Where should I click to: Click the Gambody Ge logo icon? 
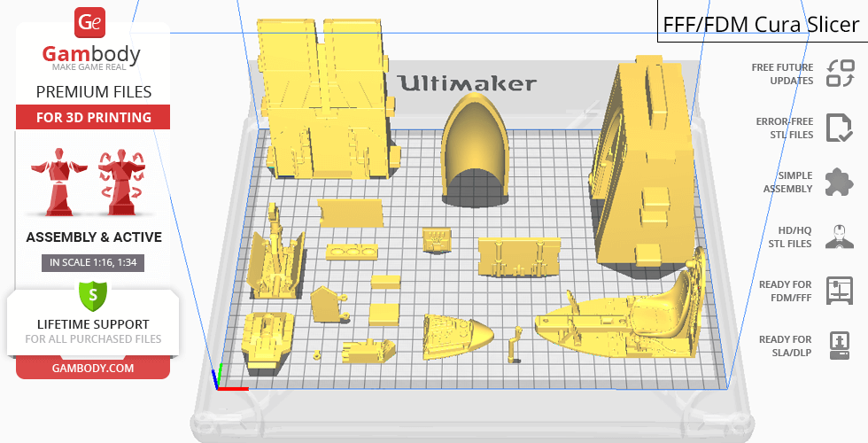(89, 23)
